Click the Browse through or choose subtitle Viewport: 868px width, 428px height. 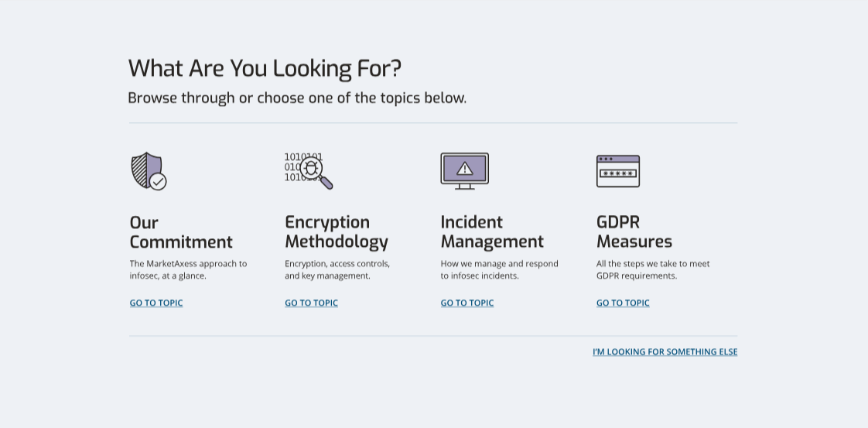click(297, 98)
